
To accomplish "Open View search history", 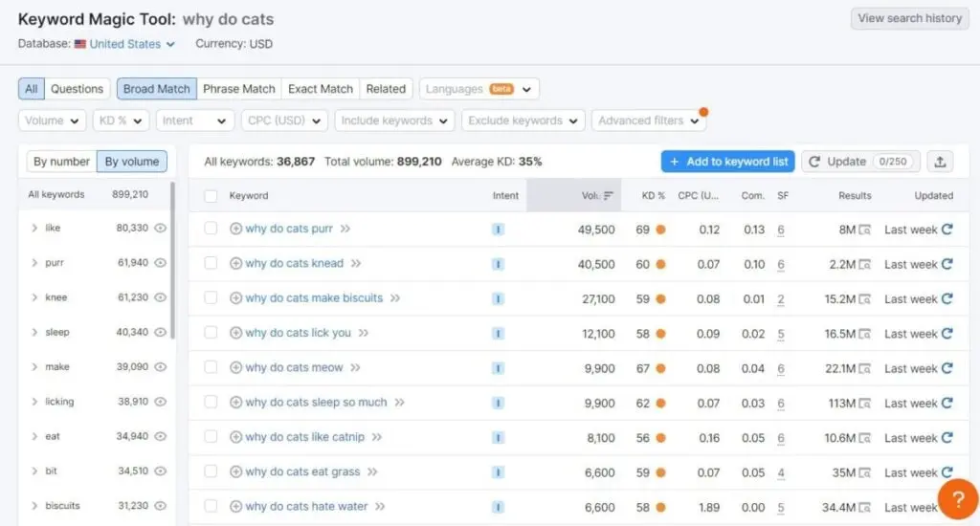I will click(x=909, y=18).
